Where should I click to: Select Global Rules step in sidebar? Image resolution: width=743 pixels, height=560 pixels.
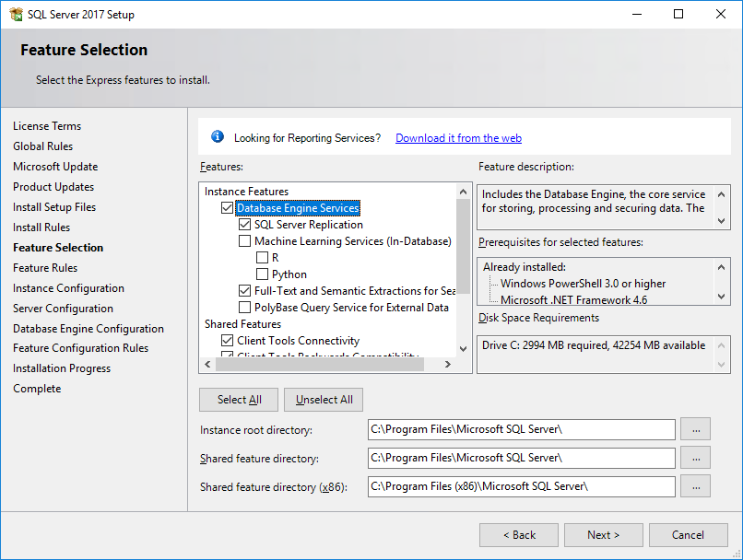(42, 146)
